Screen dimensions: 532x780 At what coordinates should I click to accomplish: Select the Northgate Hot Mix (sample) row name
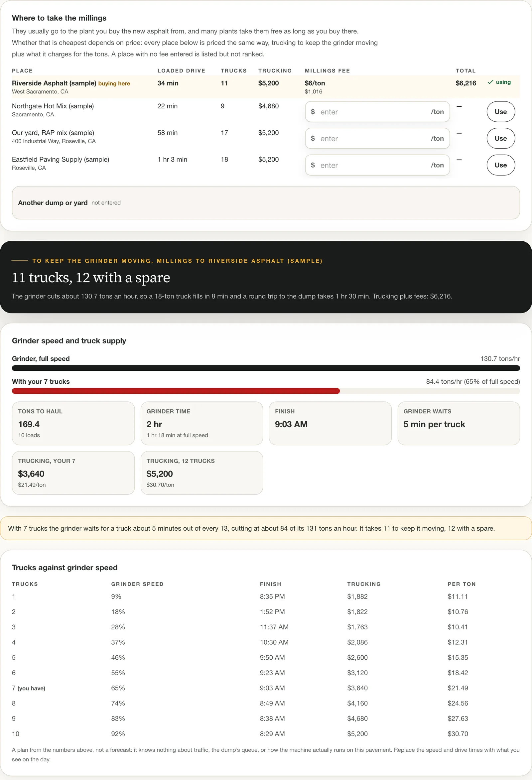pyautogui.click(x=53, y=106)
